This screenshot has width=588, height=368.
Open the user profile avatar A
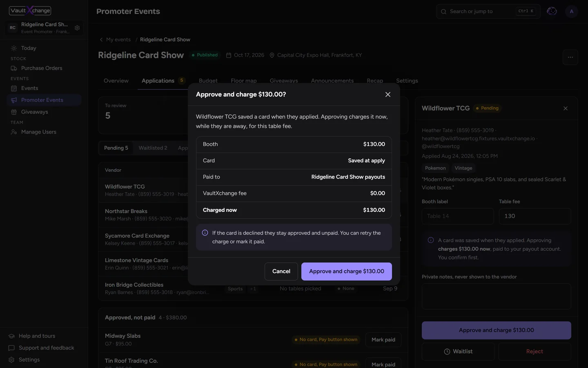571,11
